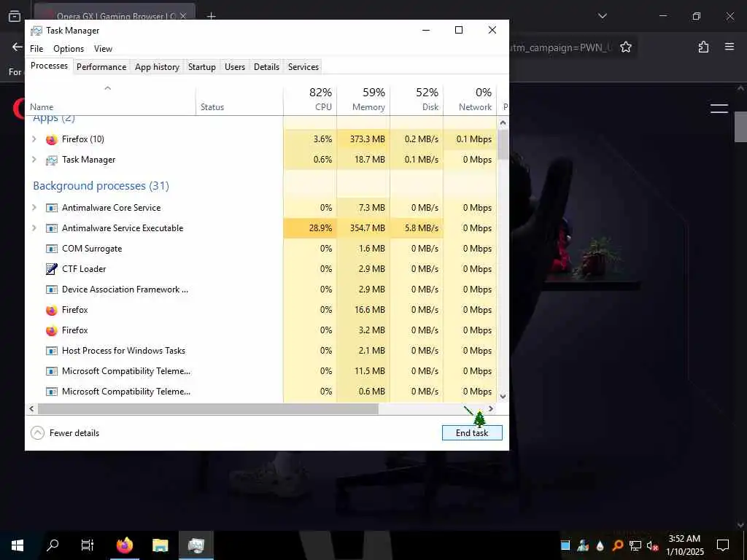Click Task Manager title bar icon
747x560 pixels.
click(36, 31)
